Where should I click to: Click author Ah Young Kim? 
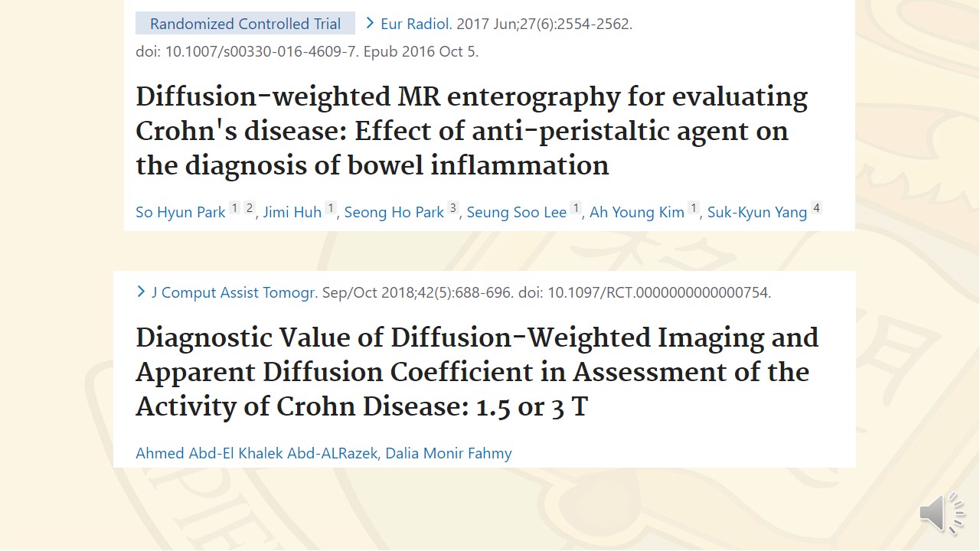click(637, 212)
